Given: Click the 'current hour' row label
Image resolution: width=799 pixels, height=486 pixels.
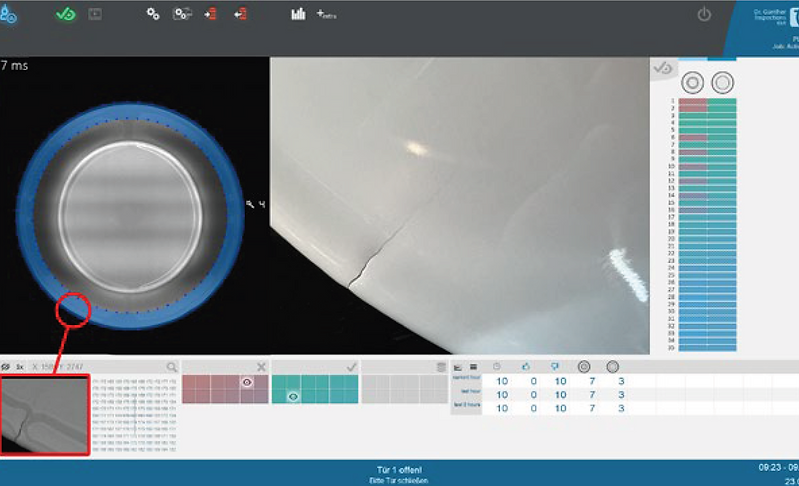Looking at the screenshot, I should [467, 378].
